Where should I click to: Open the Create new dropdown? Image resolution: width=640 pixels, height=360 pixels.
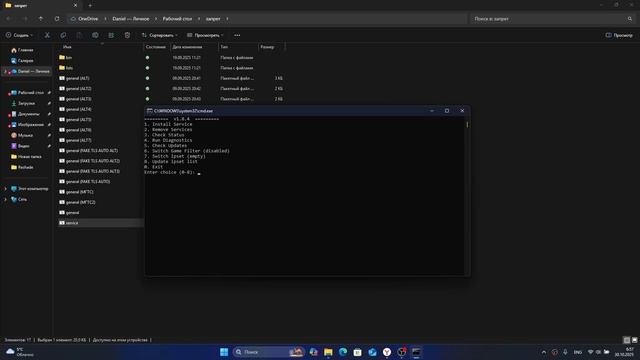click(19, 35)
